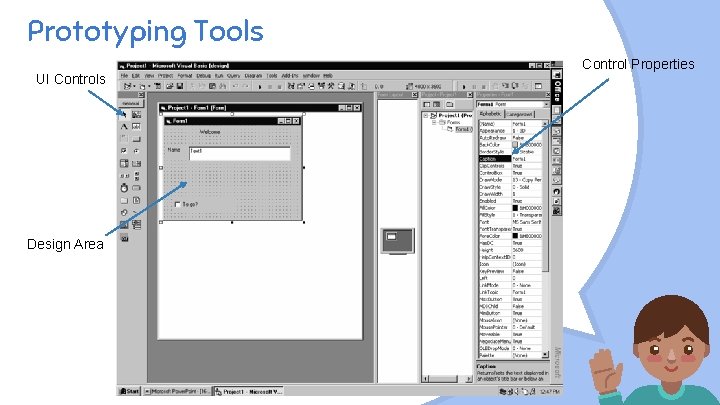Open the Menu Editor from the toolbar
The image size is (720, 405).
point(158,86)
